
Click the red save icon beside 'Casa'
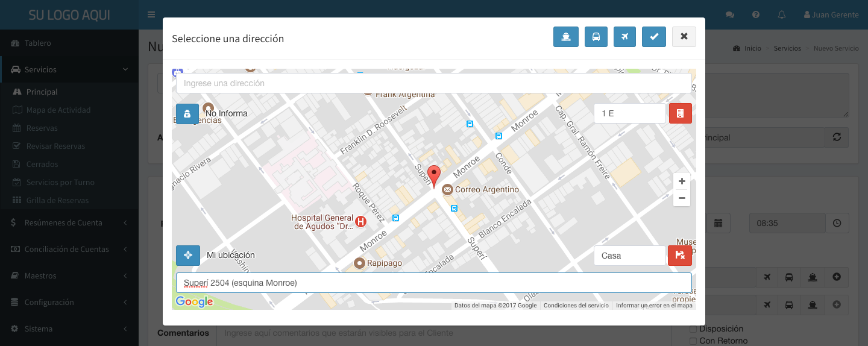tap(680, 256)
